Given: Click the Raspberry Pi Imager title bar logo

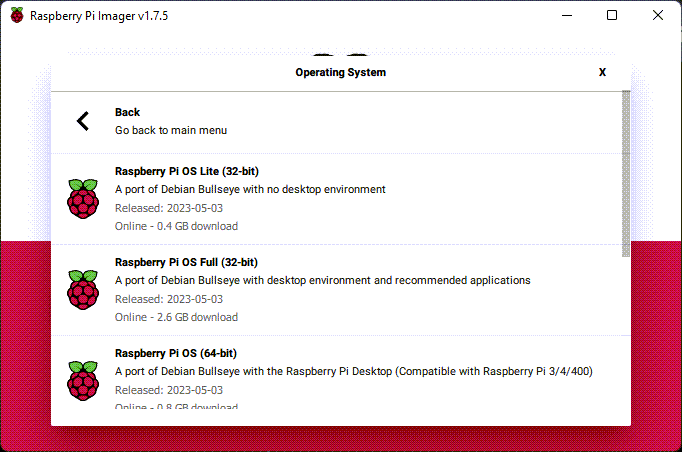Looking at the screenshot, I should pos(17,15).
